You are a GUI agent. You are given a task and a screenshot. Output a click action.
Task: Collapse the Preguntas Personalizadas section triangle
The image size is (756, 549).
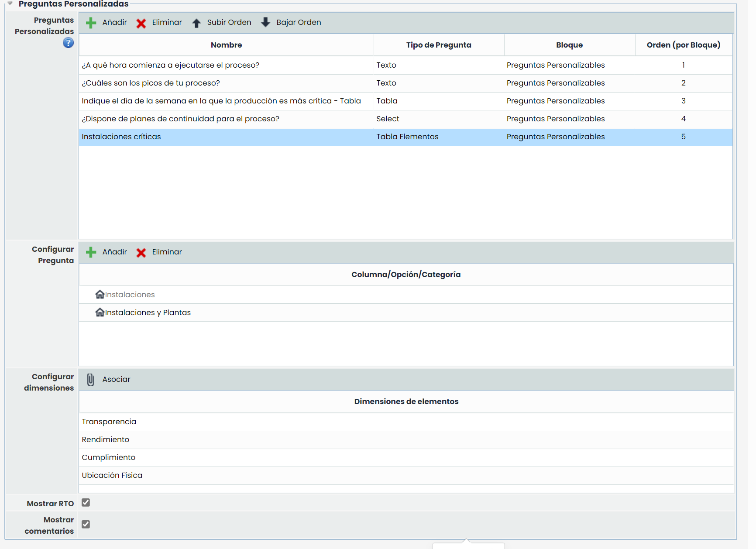[10, 3]
